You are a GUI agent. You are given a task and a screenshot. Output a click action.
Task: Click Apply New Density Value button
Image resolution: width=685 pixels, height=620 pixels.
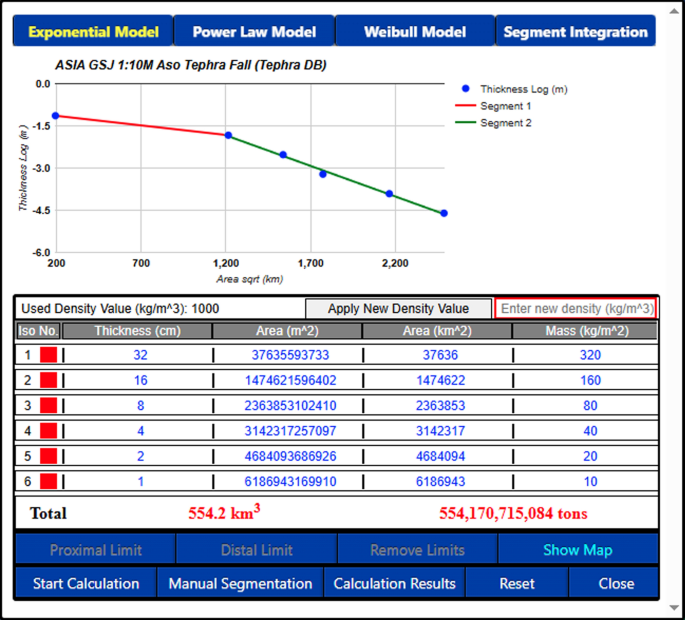click(x=398, y=309)
